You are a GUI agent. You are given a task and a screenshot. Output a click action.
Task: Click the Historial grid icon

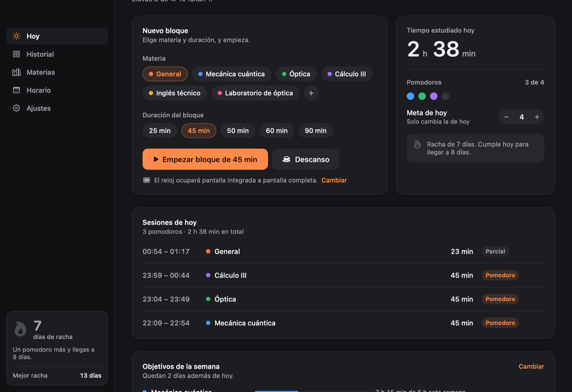tap(16, 54)
